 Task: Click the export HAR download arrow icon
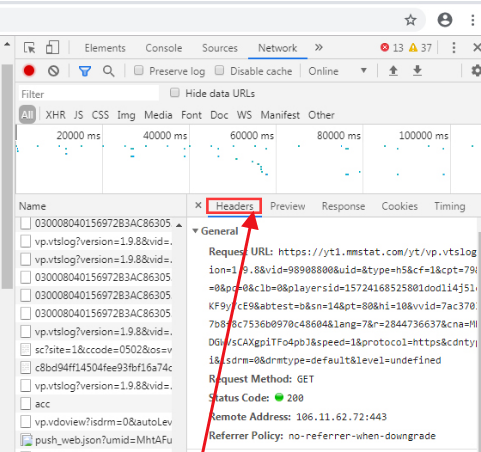[417, 71]
